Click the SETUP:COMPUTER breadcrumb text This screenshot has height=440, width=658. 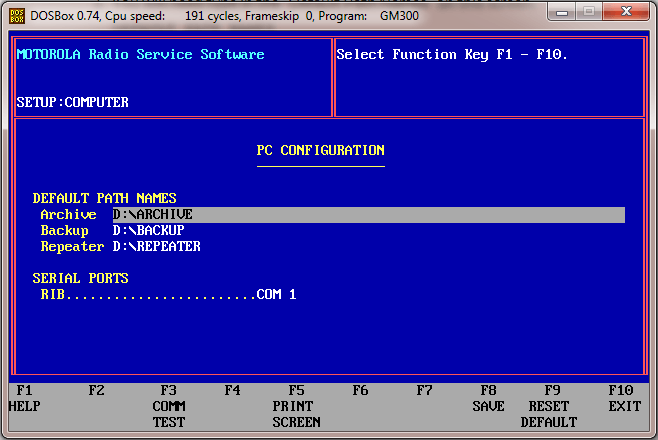point(73,102)
